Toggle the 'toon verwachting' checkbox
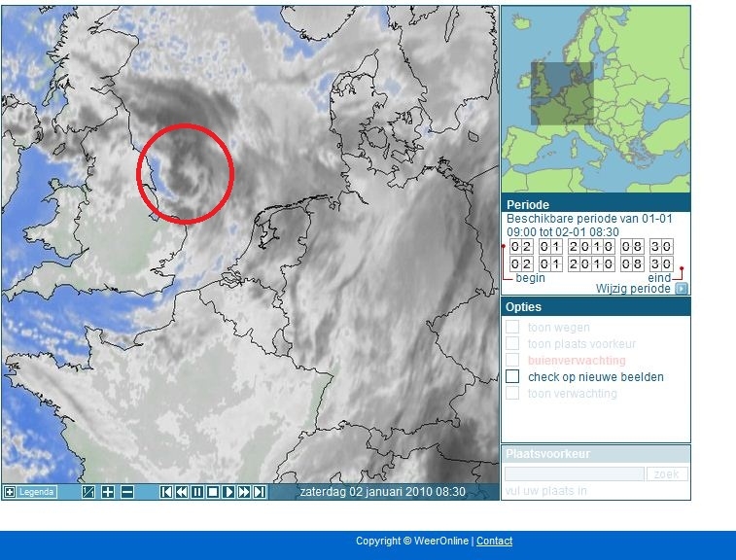The image size is (736, 560). coord(512,393)
